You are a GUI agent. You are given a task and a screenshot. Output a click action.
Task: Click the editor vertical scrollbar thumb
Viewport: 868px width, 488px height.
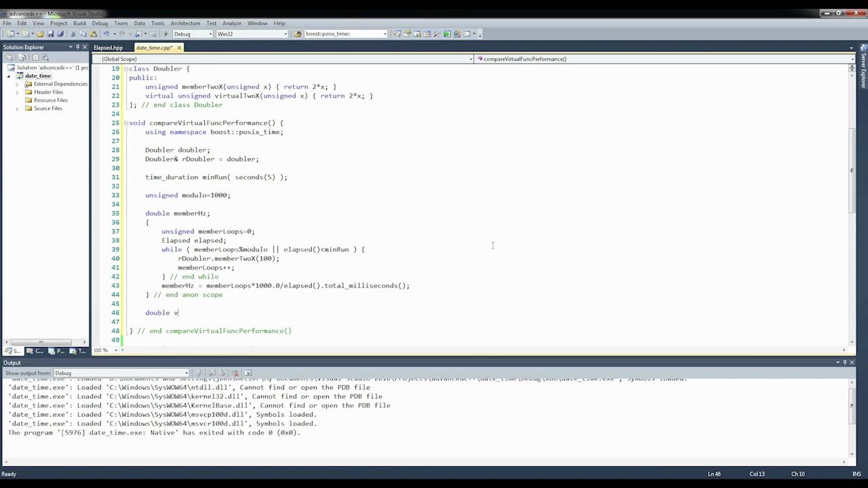coord(852,169)
